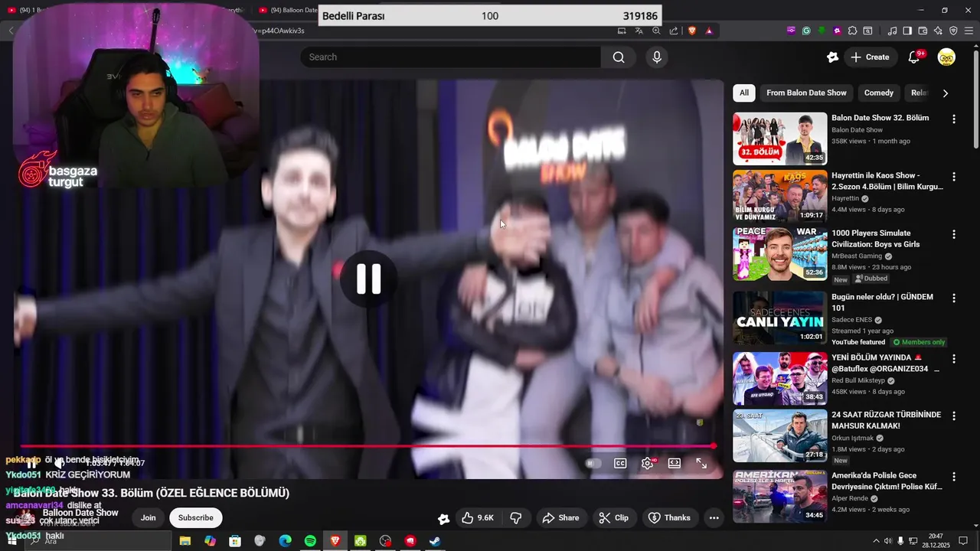This screenshot has height=551, width=980.
Task: Open Brave Wallet icon
Action: pos(923,31)
